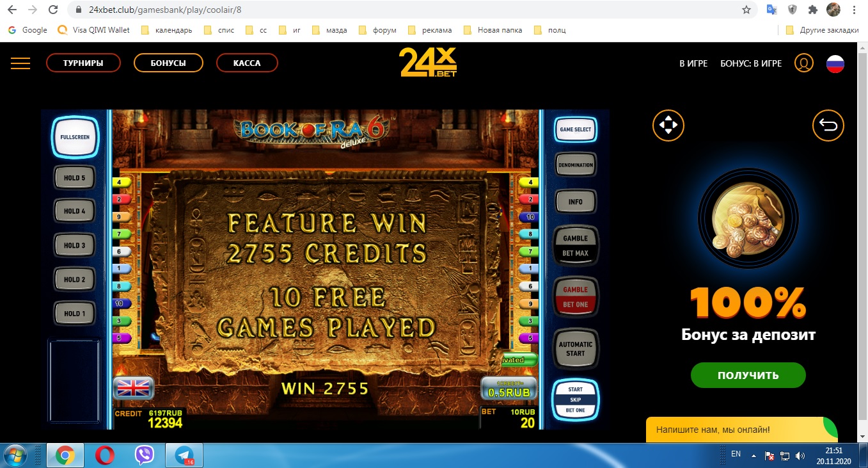The height and width of the screenshot is (468, 868).
Task: Bookmark this page with the star icon
Action: coord(746,10)
